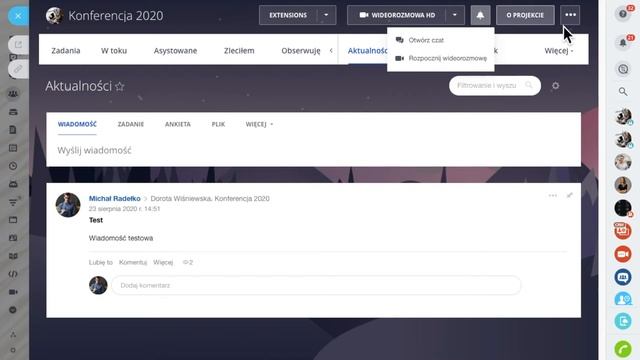The image size is (640, 360).
Task: Add Aktualności to favorites with star
Action: pos(120,87)
